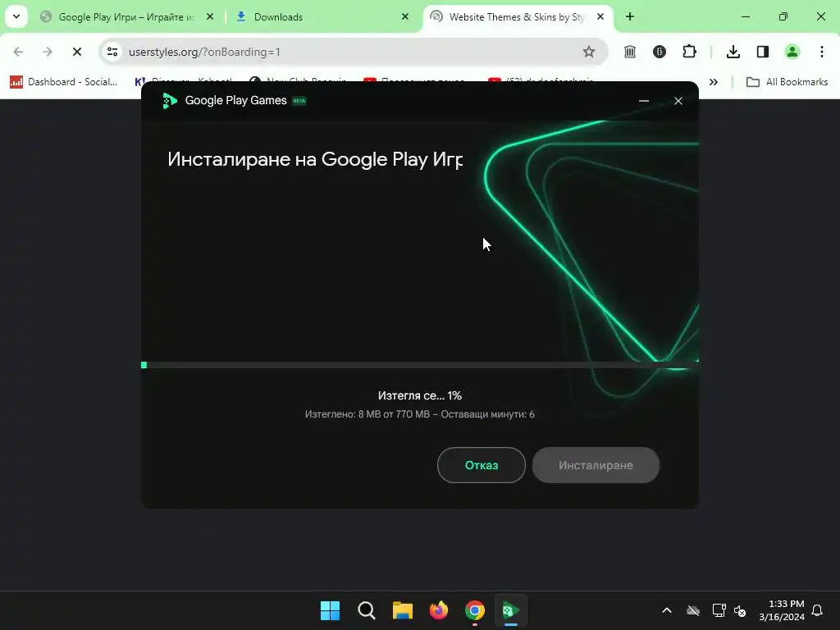Restore down the Chrome window
This screenshot has height=630, width=840.
(783, 17)
